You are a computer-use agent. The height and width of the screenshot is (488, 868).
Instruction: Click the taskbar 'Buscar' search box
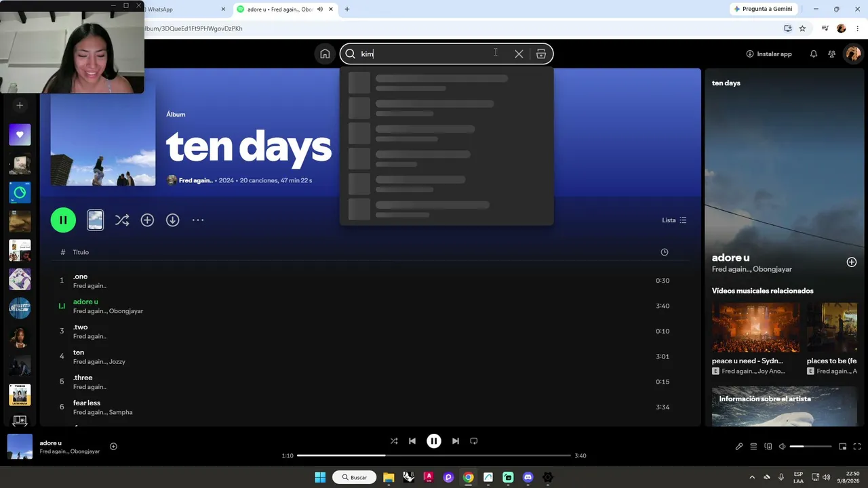(x=355, y=477)
